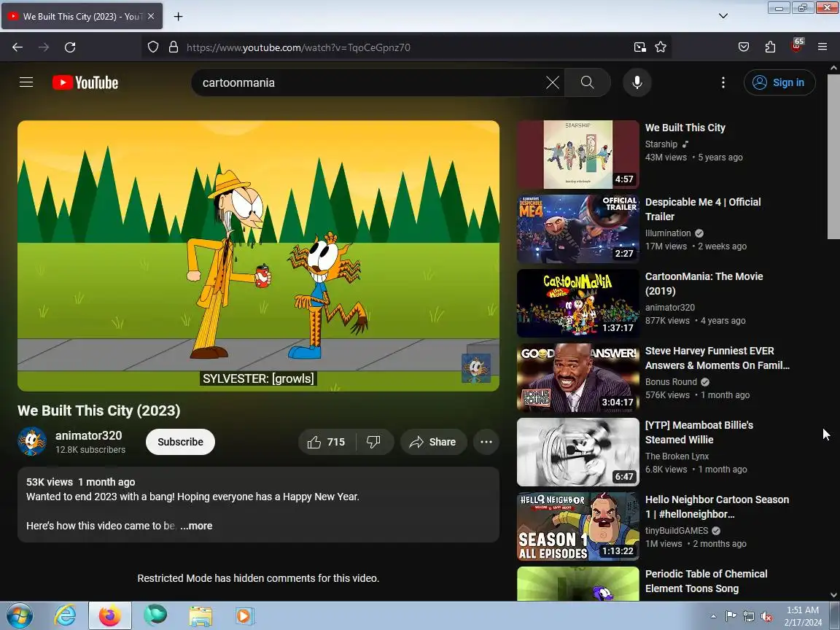
Task: Launch Internet Explorer from taskbar
Action: pos(65,615)
